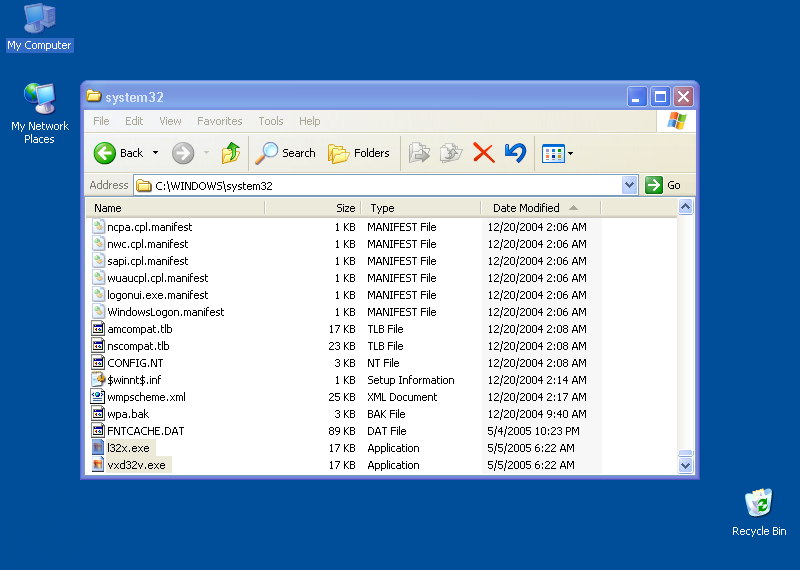Screen dimensions: 800x570
Task: Select the $winnt$.inf file icon
Action: (x=98, y=380)
